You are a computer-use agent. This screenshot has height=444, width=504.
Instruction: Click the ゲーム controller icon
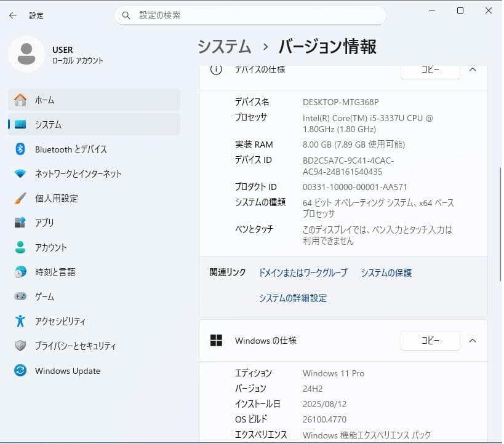tap(20, 296)
